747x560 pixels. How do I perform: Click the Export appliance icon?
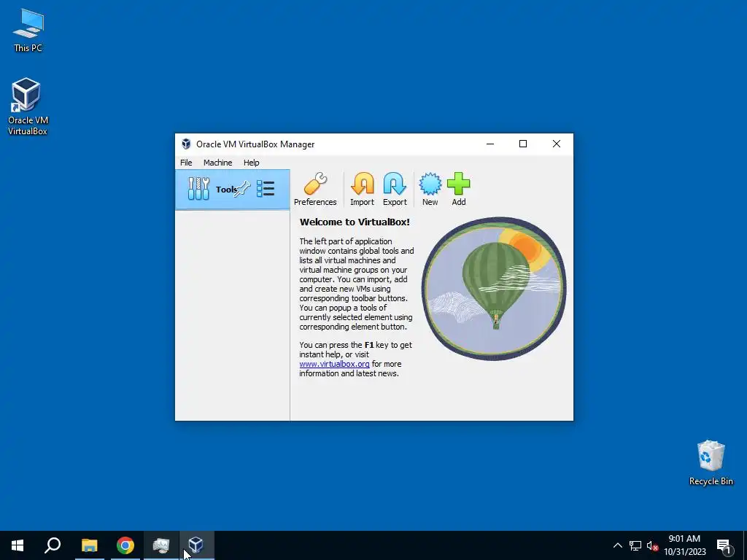(395, 189)
